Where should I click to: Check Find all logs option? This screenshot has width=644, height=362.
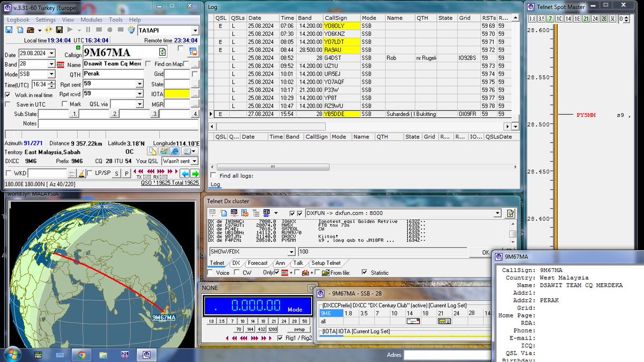coord(214,175)
